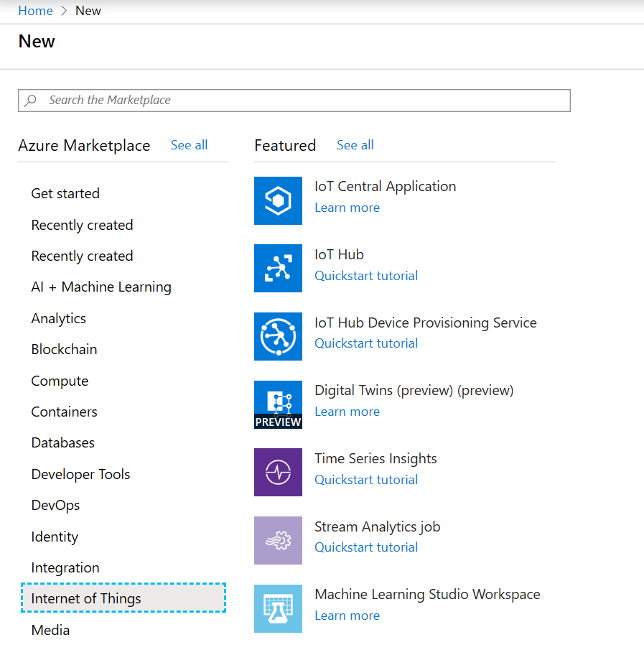Click New in the breadcrumb
This screenshot has height=645, width=644.
(x=88, y=11)
